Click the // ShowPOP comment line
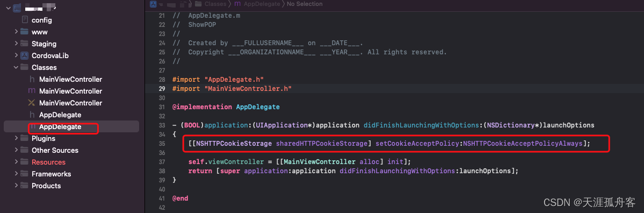Screen dimensions: 644x213 tap(194, 24)
